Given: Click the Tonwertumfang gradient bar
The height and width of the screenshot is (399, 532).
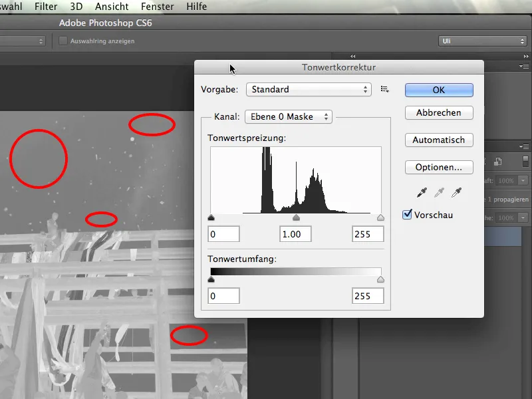Looking at the screenshot, I should [x=296, y=271].
